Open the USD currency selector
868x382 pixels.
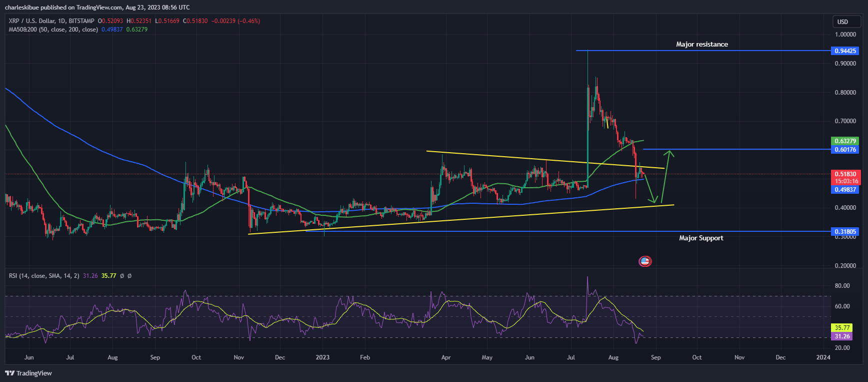846,22
